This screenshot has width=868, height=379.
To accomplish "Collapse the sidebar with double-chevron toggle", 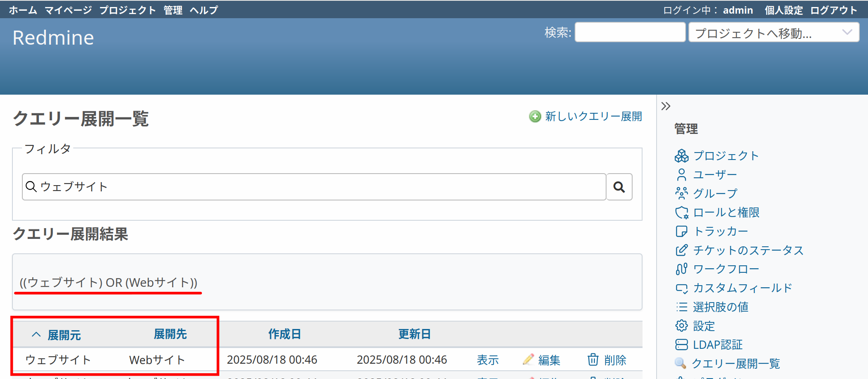I will pyautogui.click(x=666, y=106).
